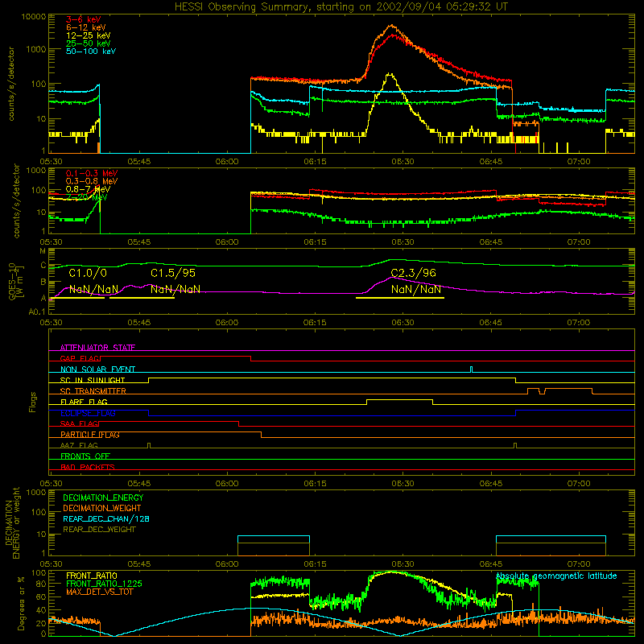Click the REAR_DEC_CHAN/128 legend label
The width and height of the screenshot is (644, 644).
coord(106,518)
